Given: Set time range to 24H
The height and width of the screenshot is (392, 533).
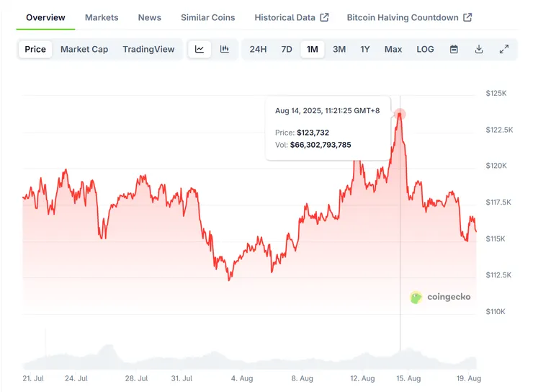Looking at the screenshot, I should click(x=258, y=49).
